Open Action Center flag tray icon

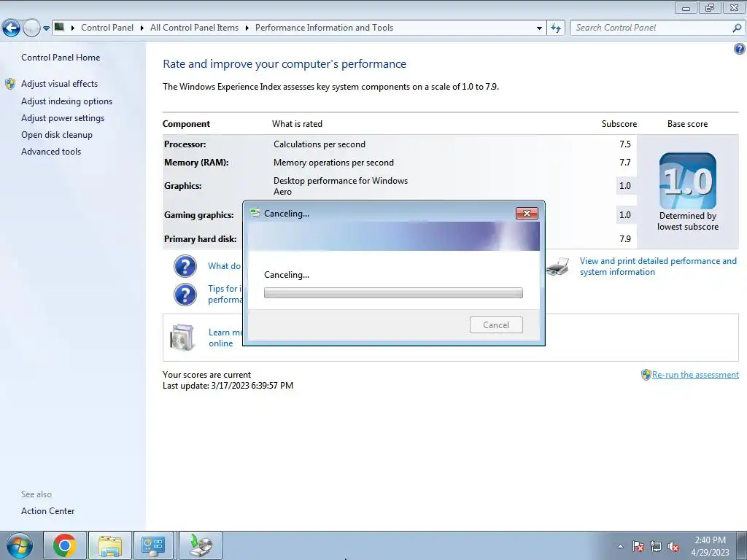click(638, 546)
